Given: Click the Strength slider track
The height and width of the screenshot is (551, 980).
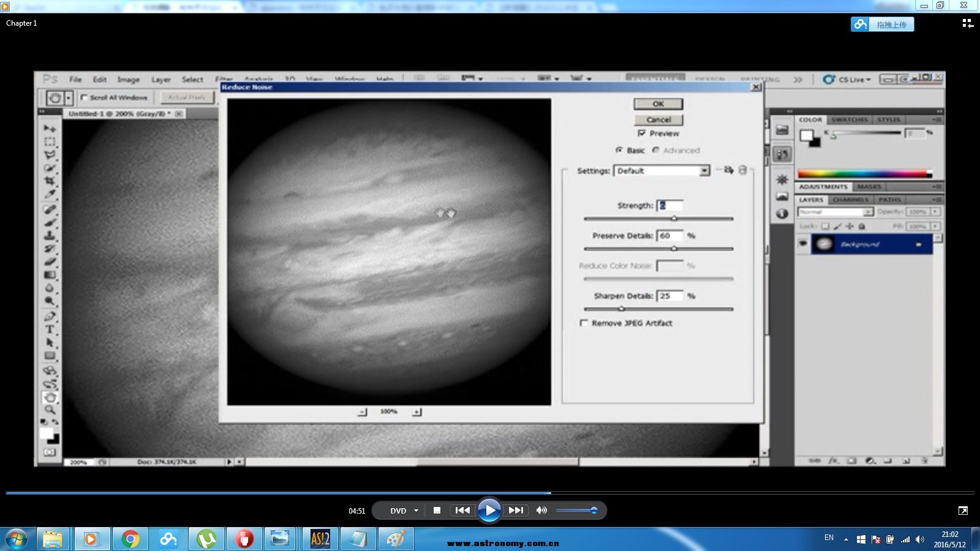Looking at the screenshot, I should click(x=658, y=219).
